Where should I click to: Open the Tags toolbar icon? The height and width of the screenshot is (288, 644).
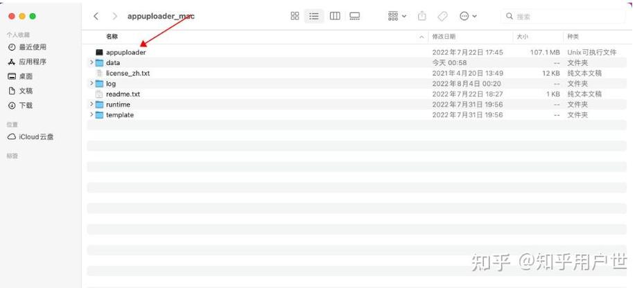pyautogui.click(x=442, y=16)
